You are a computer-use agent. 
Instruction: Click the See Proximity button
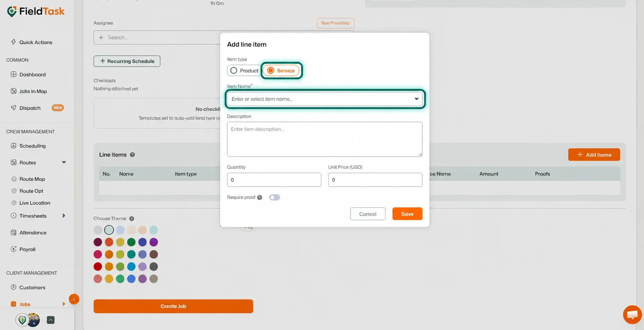336,23
